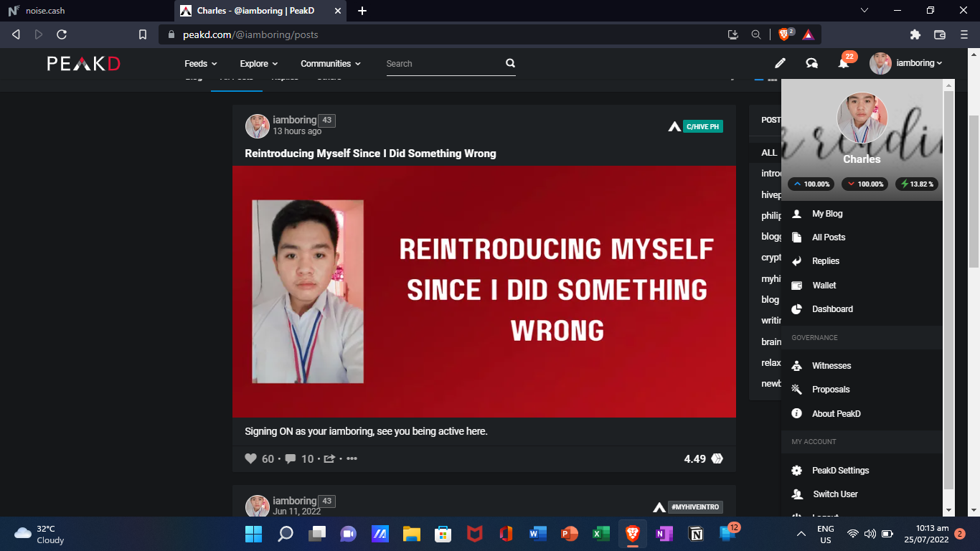Open the Brave hamburger menu
The width and height of the screenshot is (980, 551).
963,34
